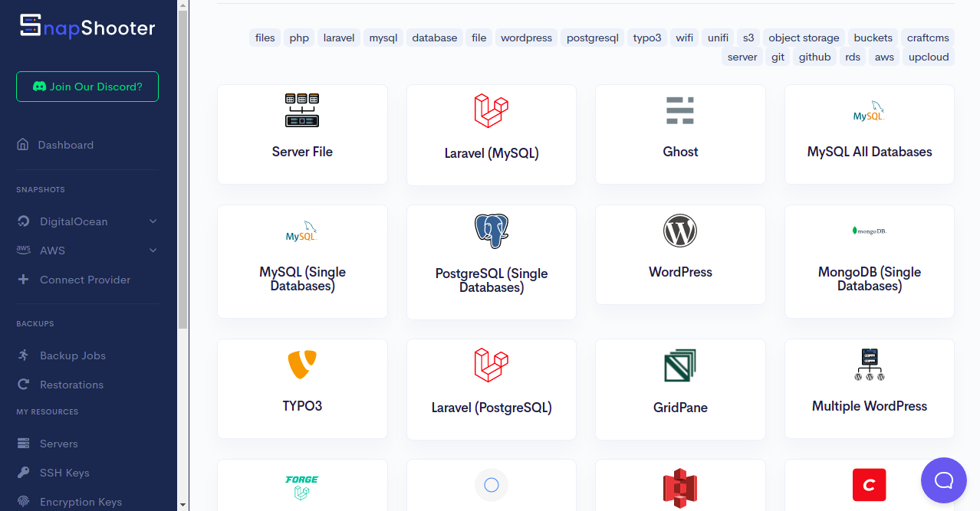The image size is (980, 511).
Task: Select the laravel tag filter
Action: click(x=339, y=38)
